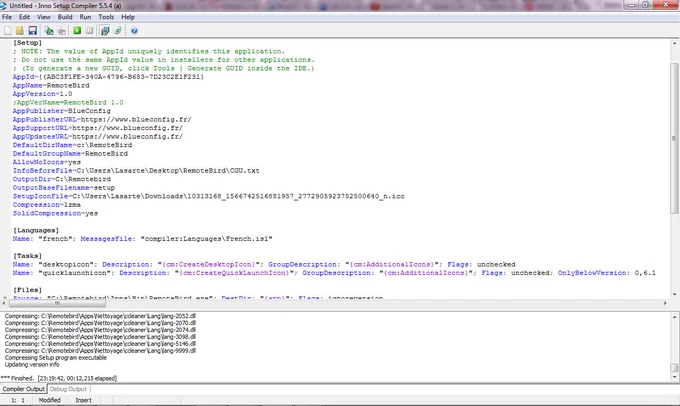
Task: Switch to the Debug Output tab
Action: [69, 389]
